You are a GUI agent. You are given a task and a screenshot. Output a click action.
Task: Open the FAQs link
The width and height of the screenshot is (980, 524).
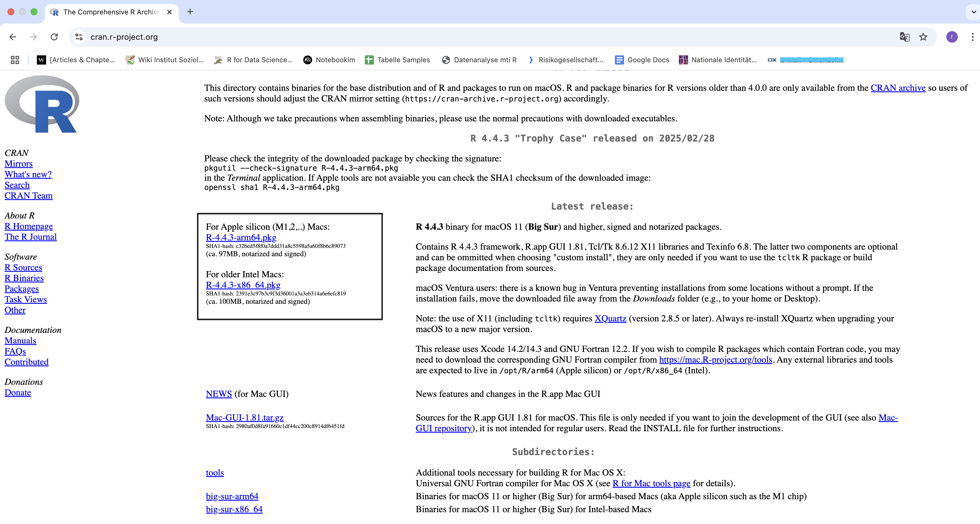coord(15,351)
